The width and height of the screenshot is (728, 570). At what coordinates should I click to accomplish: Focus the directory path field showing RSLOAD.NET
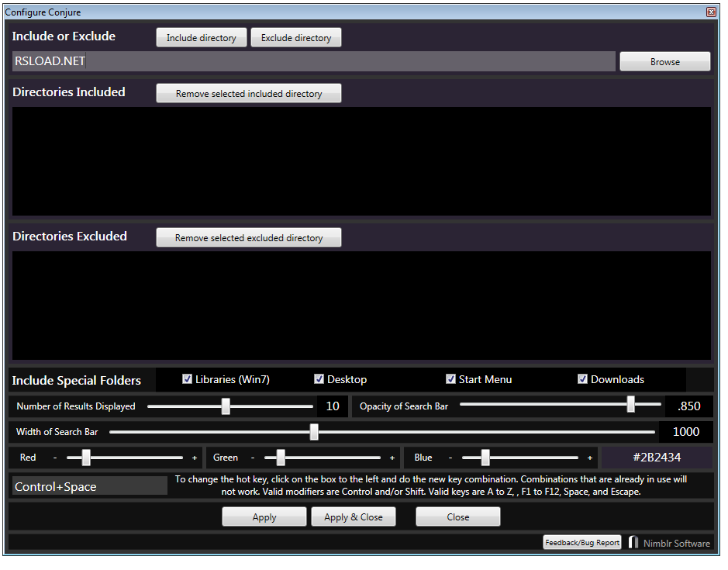click(x=314, y=61)
